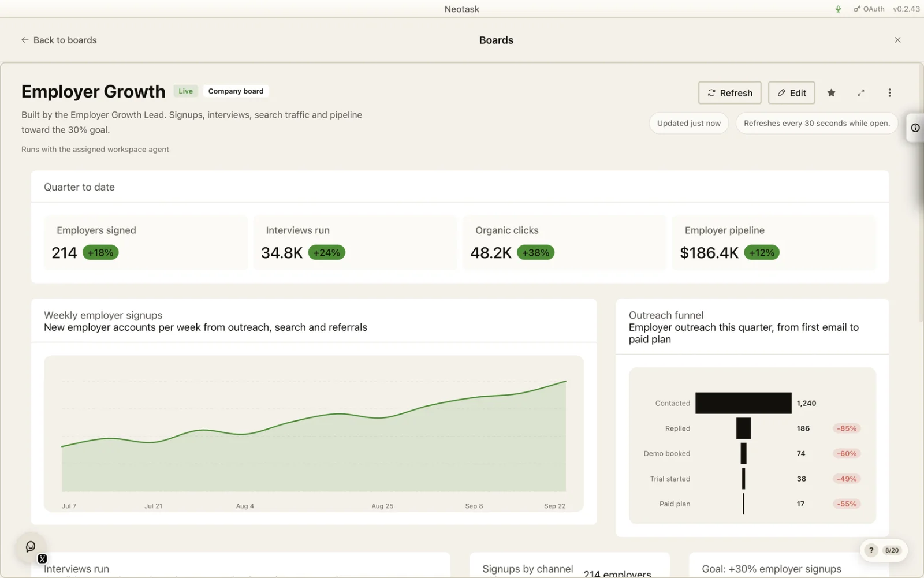This screenshot has height=578, width=924.
Task: Click the Quarter to date section heading
Action: 79,187
